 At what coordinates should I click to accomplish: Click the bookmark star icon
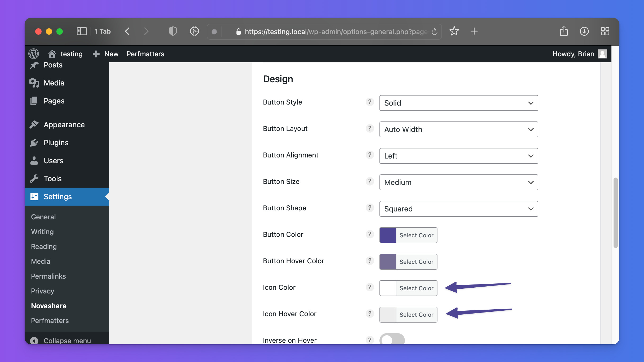(x=454, y=31)
